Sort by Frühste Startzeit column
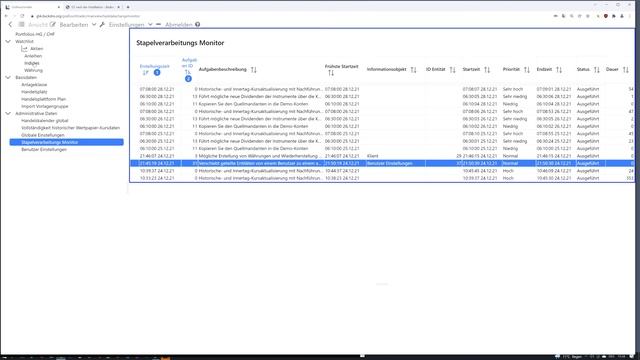640x360 pixels. (x=331, y=73)
